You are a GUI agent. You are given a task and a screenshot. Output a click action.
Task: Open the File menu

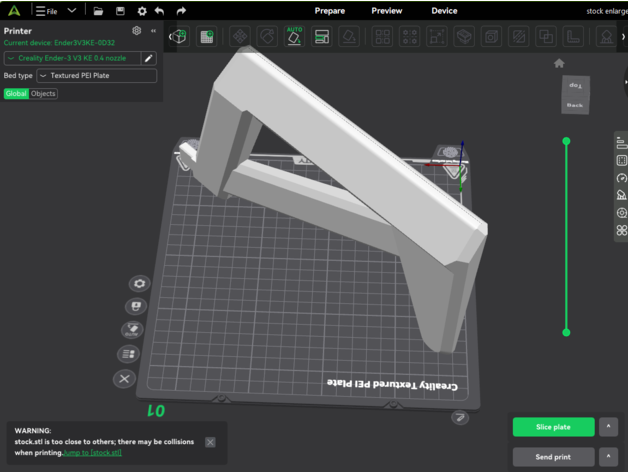tap(47, 11)
